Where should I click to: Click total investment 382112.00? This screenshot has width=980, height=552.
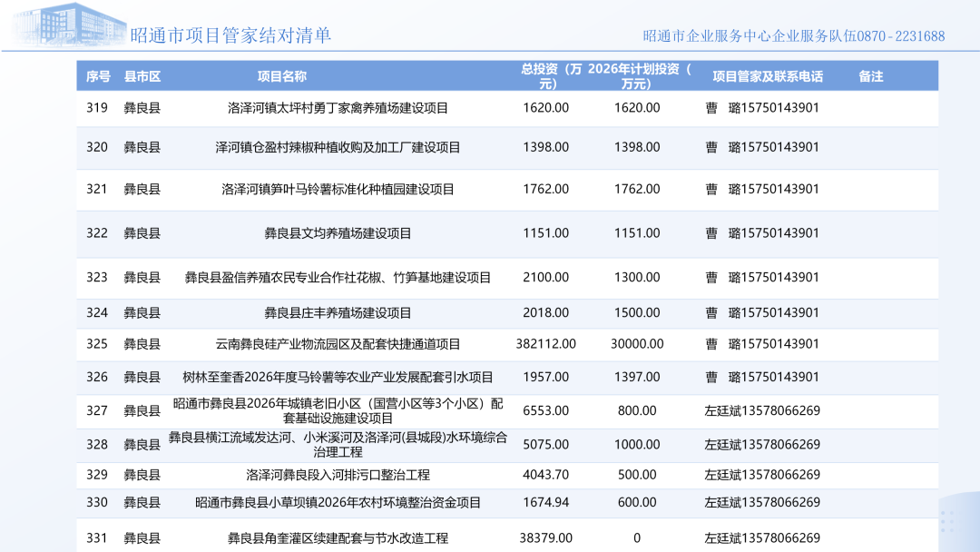545,344
